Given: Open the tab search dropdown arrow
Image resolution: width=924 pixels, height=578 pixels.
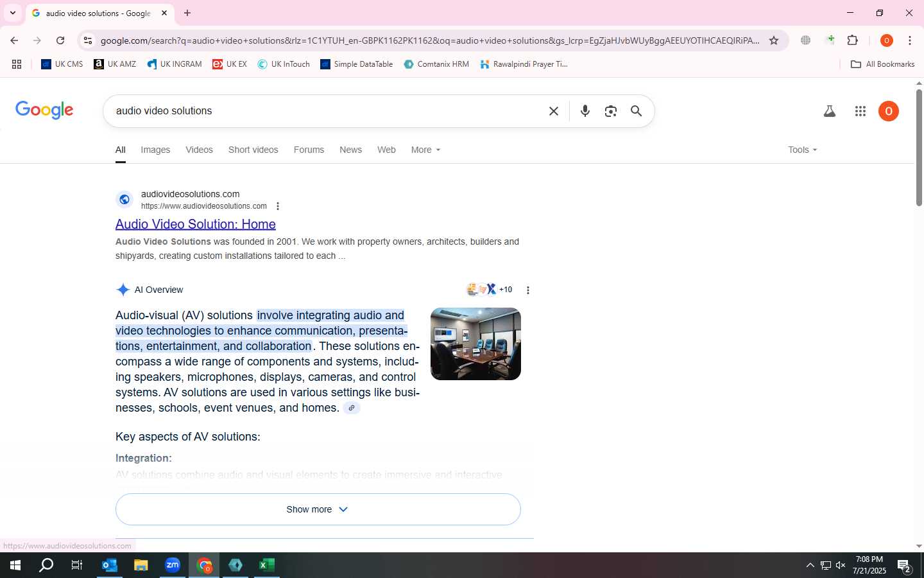Looking at the screenshot, I should [12, 13].
